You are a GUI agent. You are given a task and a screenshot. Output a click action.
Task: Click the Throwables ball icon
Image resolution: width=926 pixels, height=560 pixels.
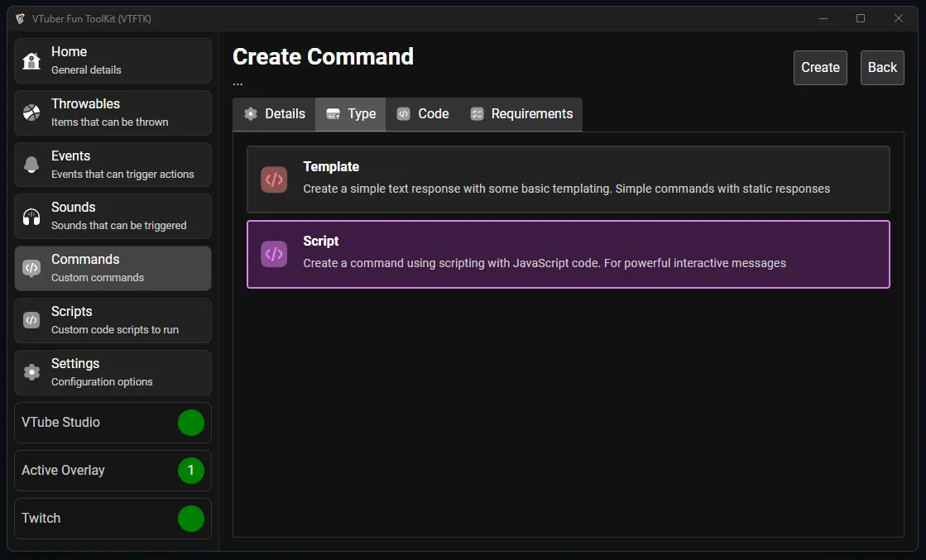31,113
